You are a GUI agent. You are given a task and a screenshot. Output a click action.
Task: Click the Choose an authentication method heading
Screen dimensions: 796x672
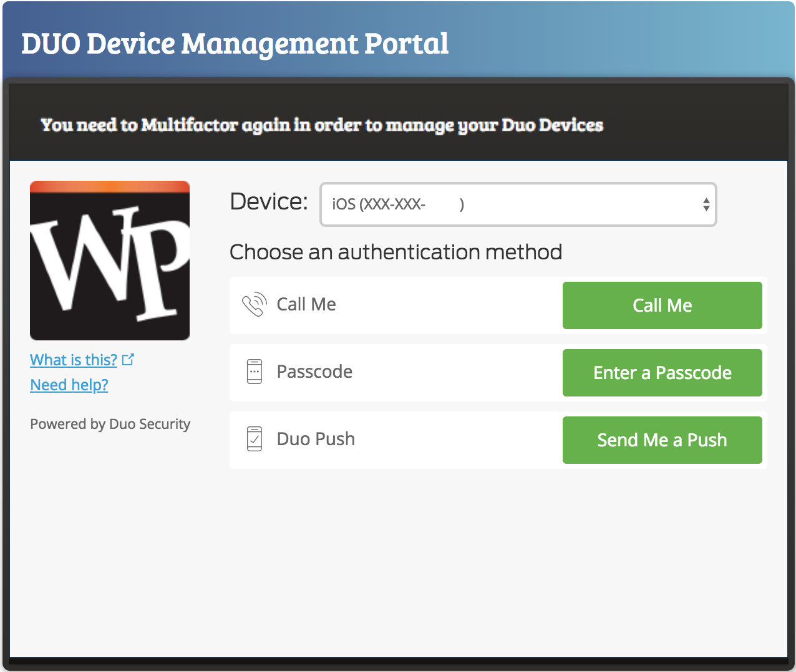396,252
